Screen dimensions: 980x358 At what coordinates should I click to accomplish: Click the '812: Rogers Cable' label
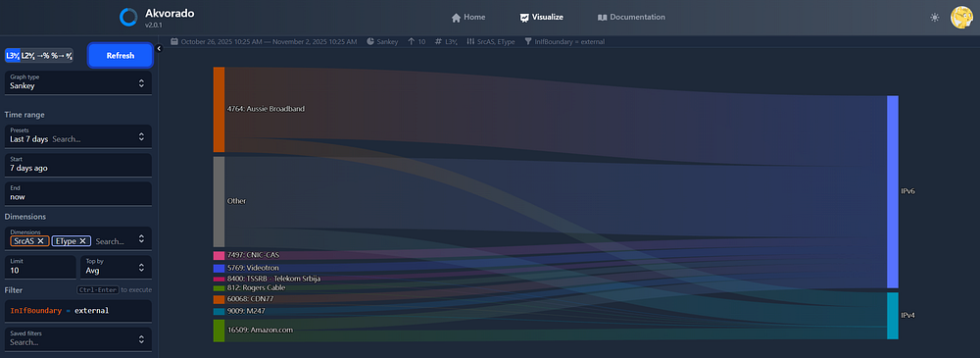tap(256, 288)
